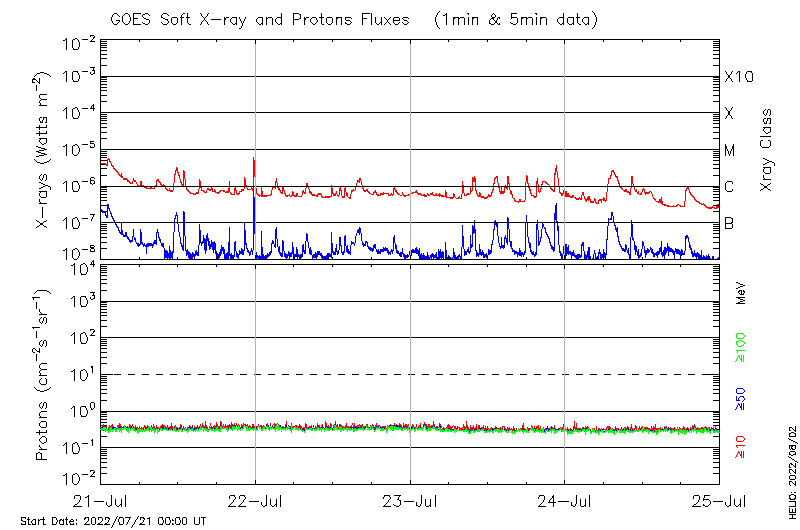The image size is (800, 530).
Task: Click the red X-ray flare peak at 22-Jul
Action: (x=254, y=160)
